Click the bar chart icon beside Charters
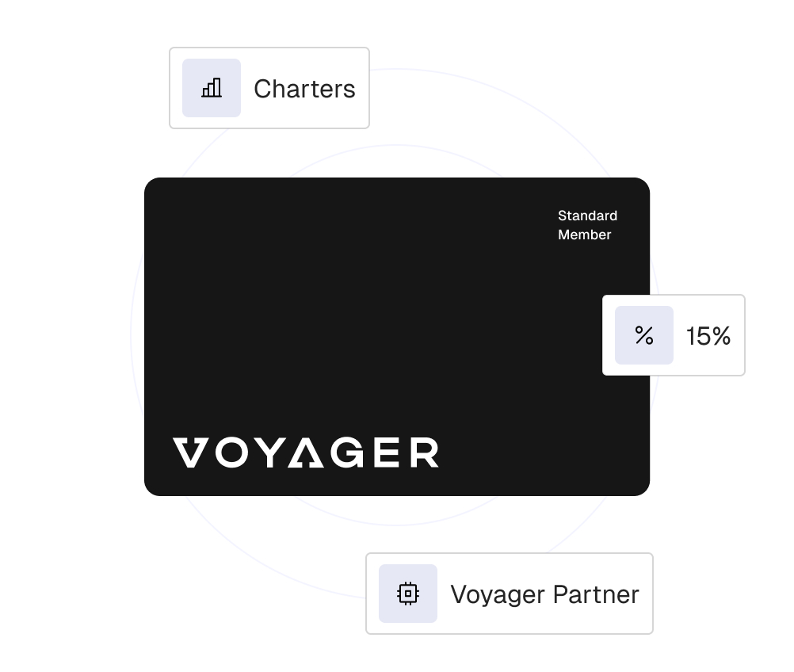This screenshot has width=794, height=672. point(212,88)
